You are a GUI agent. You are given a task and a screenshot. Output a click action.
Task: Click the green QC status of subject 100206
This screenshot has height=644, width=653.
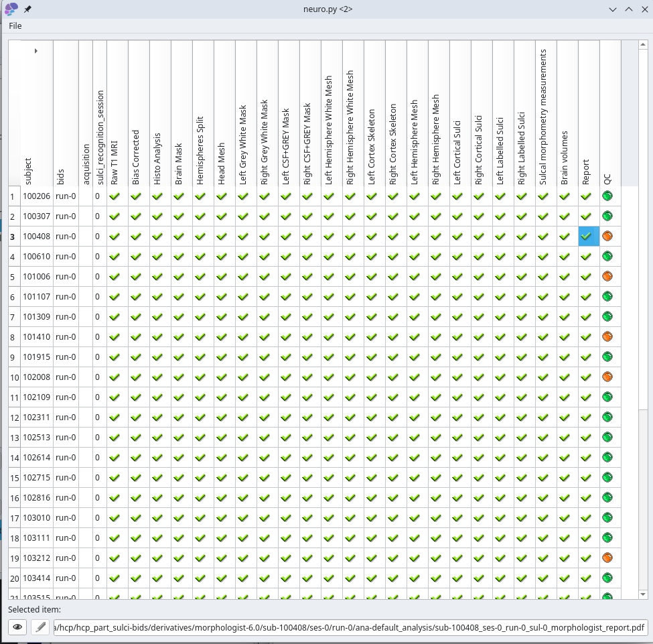607,196
